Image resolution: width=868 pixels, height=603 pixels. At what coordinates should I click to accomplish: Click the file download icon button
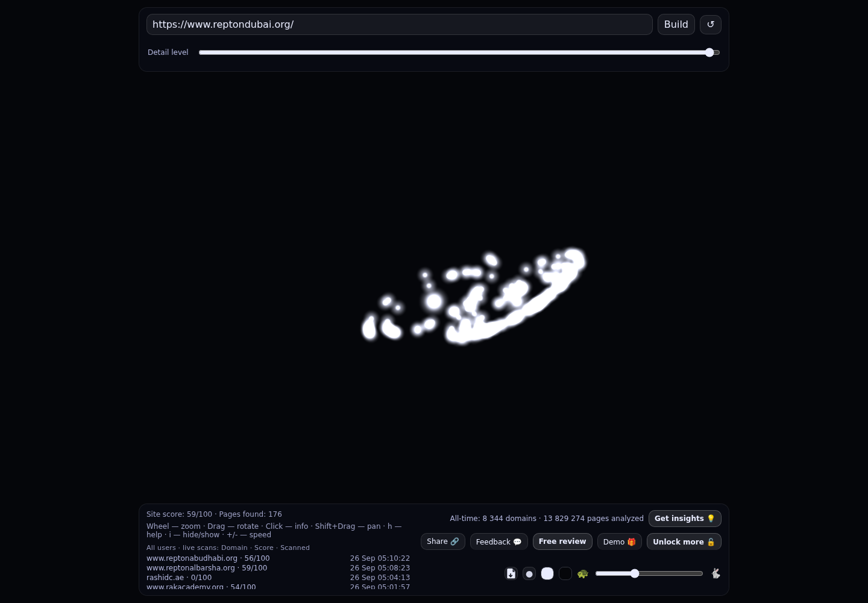click(x=511, y=573)
